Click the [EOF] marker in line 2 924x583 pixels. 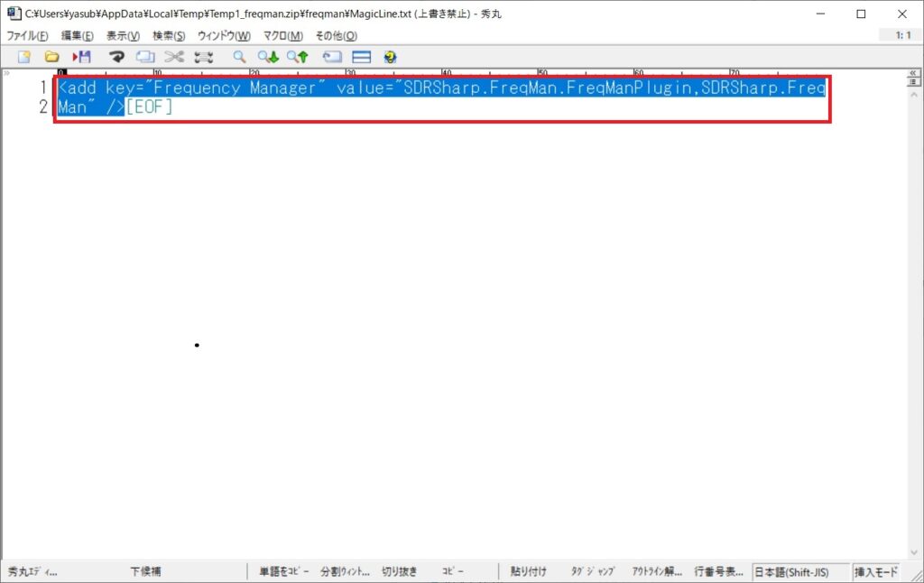click(149, 106)
